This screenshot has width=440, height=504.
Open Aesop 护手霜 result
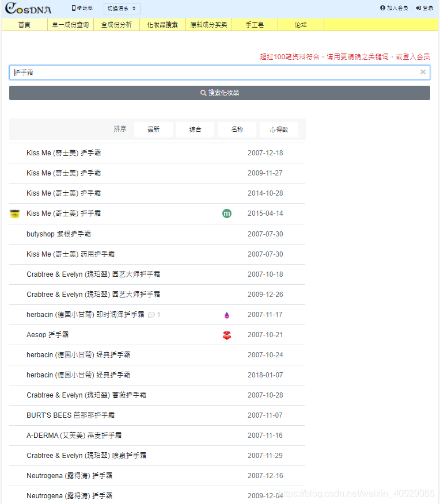tap(48, 335)
